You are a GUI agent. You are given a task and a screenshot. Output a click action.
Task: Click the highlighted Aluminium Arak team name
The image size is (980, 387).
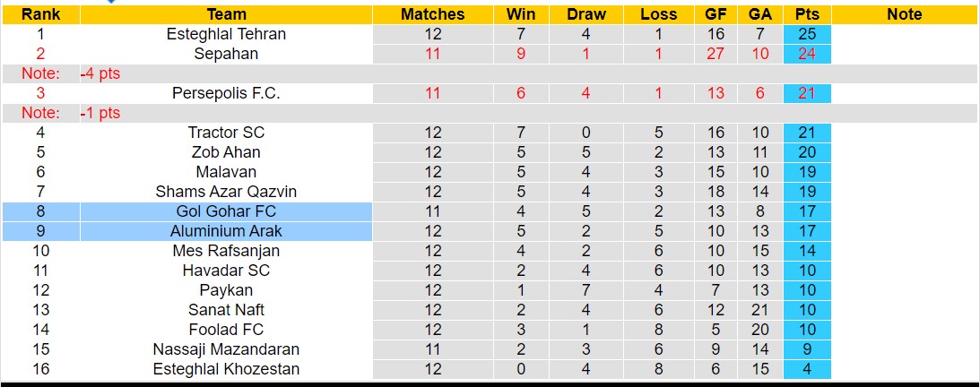click(226, 231)
